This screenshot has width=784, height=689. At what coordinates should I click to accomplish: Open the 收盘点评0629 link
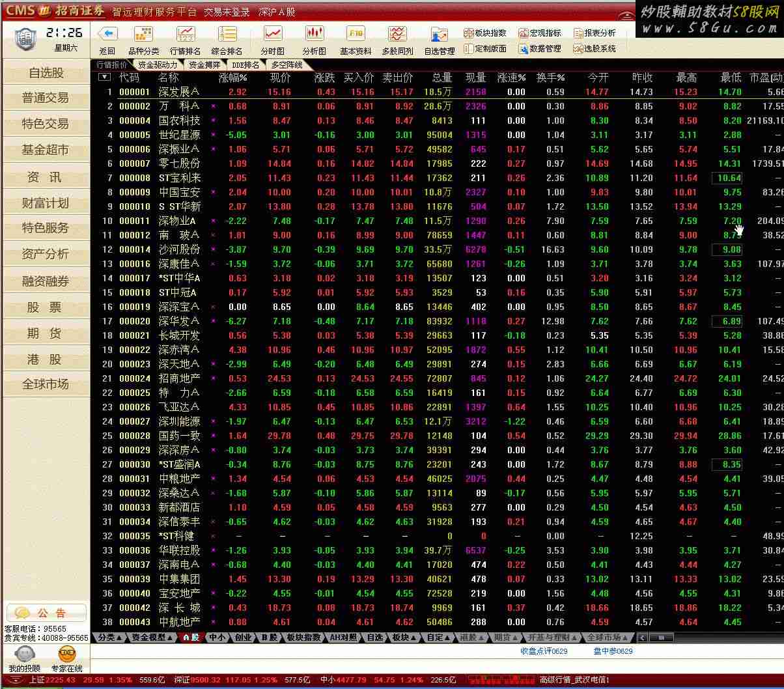pos(544,651)
